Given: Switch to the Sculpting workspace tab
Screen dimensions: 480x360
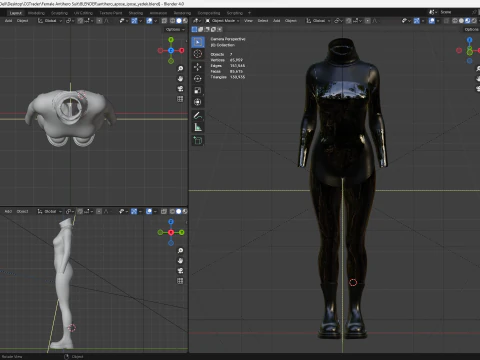Looking at the screenshot, I should click(x=59, y=13).
